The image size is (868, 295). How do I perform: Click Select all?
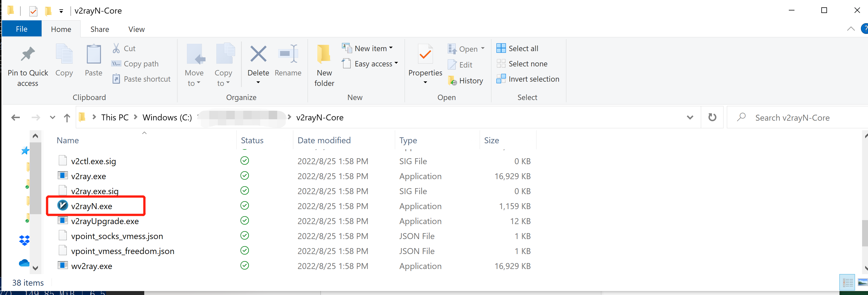[x=517, y=48]
